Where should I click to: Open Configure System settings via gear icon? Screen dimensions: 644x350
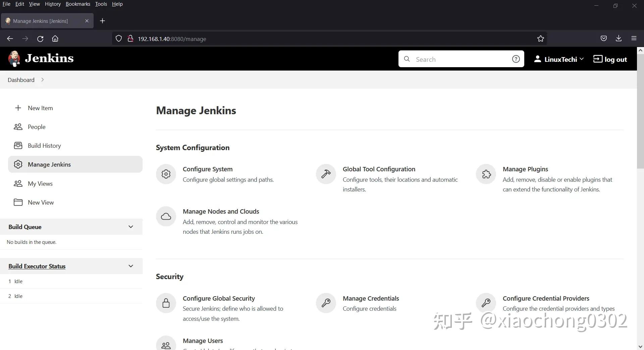pos(166,174)
